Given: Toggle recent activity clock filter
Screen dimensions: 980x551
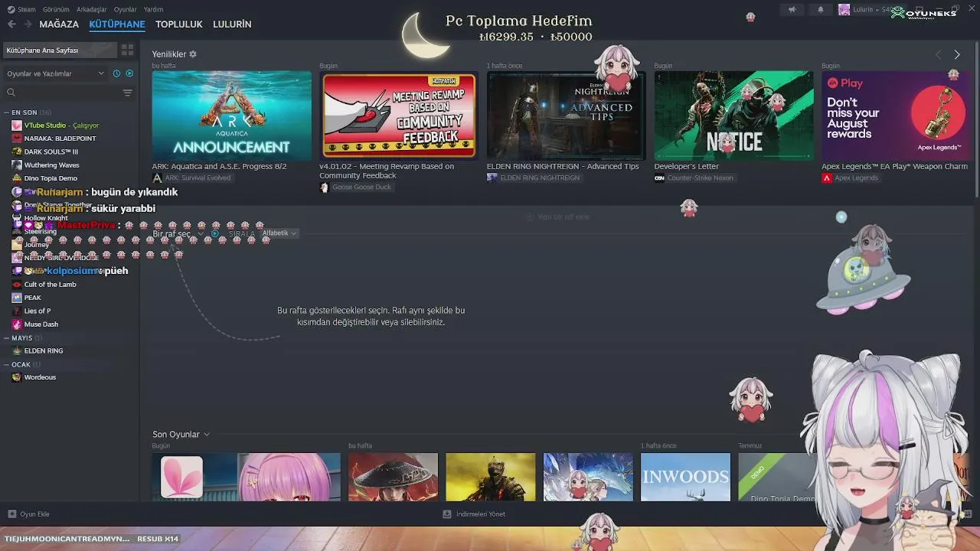Looking at the screenshot, I should [116, 73].
